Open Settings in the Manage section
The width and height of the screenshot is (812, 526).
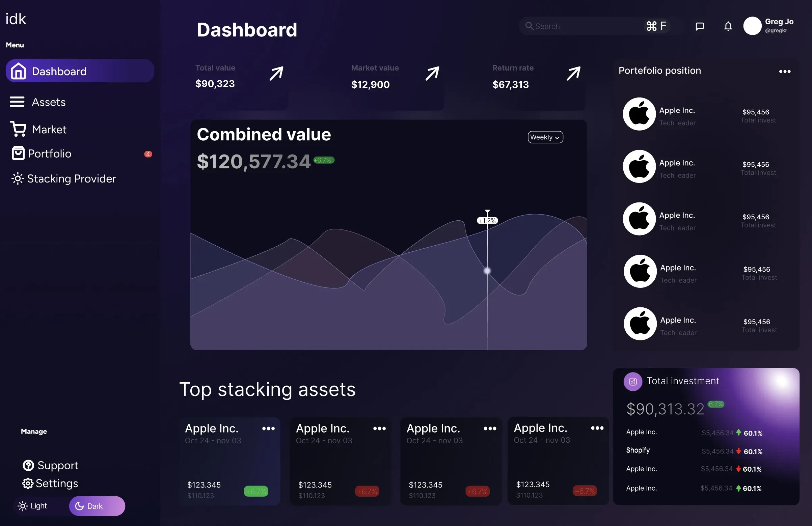[x=57, y=483]
